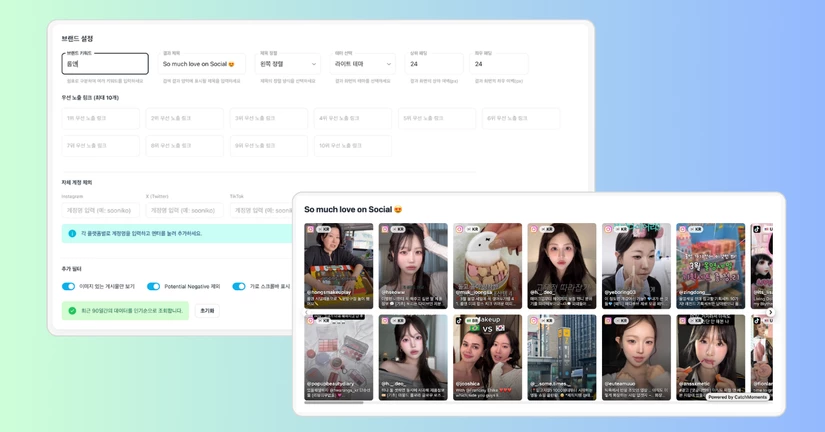Click the Powered by CatchMoments badge
The width and height of the screenshot is (825, 432).
[x=738, y=397]
